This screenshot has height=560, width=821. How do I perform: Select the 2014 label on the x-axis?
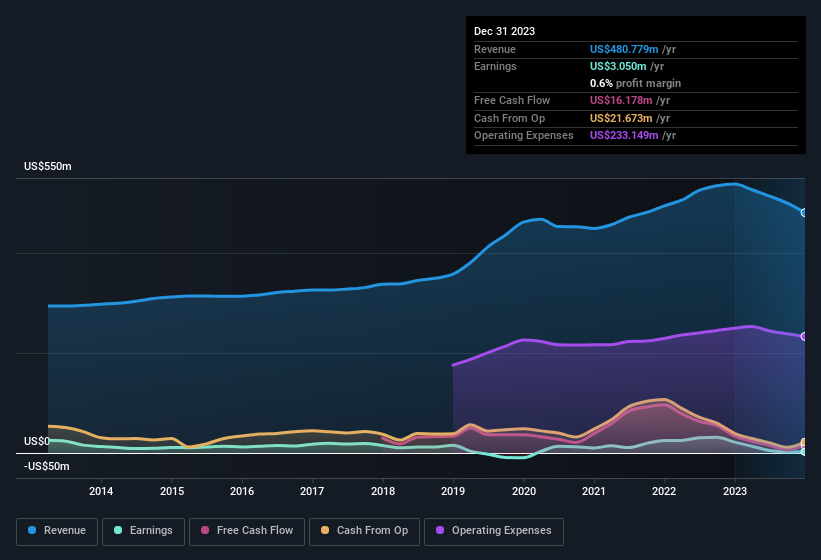(x=101, y=491)
